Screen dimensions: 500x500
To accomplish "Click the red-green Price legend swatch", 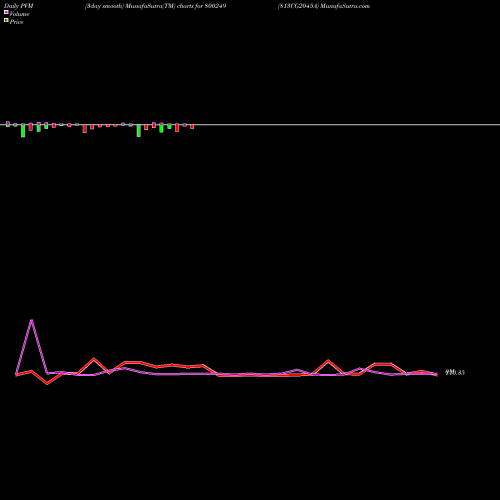I will 6,20.
